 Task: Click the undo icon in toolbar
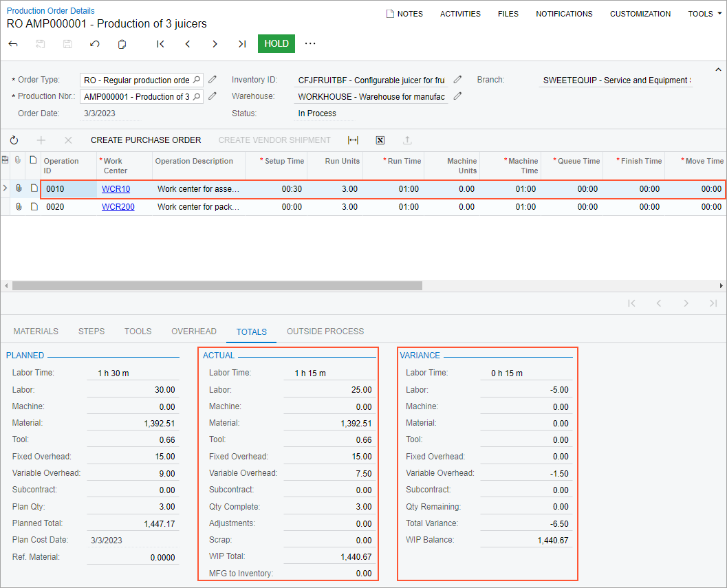[x=95, y=44]
